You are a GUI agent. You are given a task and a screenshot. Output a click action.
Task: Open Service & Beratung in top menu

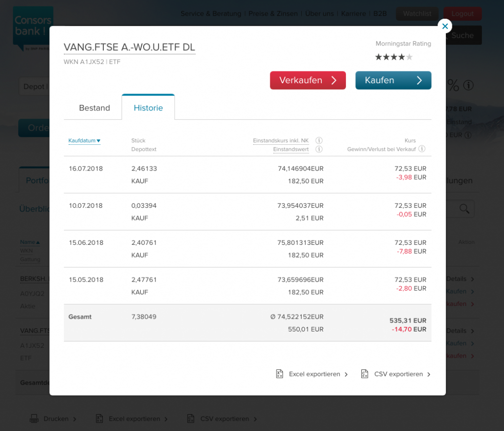click(x=211, y=13)
